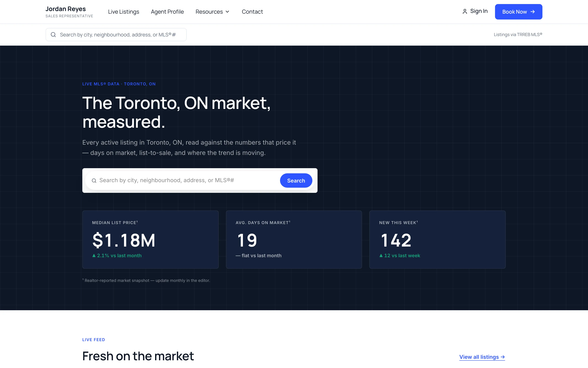Focus the top search input field
588x368 pixels.
tap(116, 35)
